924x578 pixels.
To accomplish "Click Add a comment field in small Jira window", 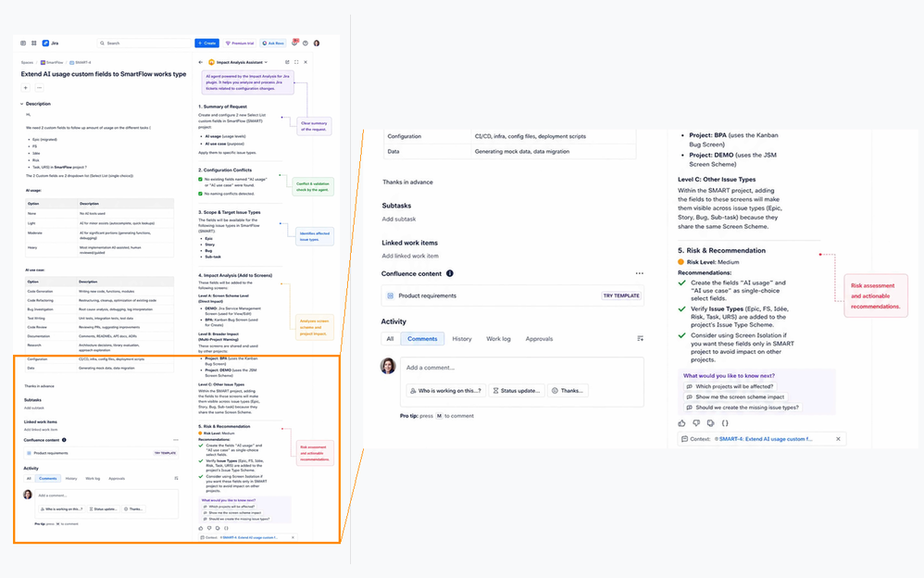I will [106, 496].
